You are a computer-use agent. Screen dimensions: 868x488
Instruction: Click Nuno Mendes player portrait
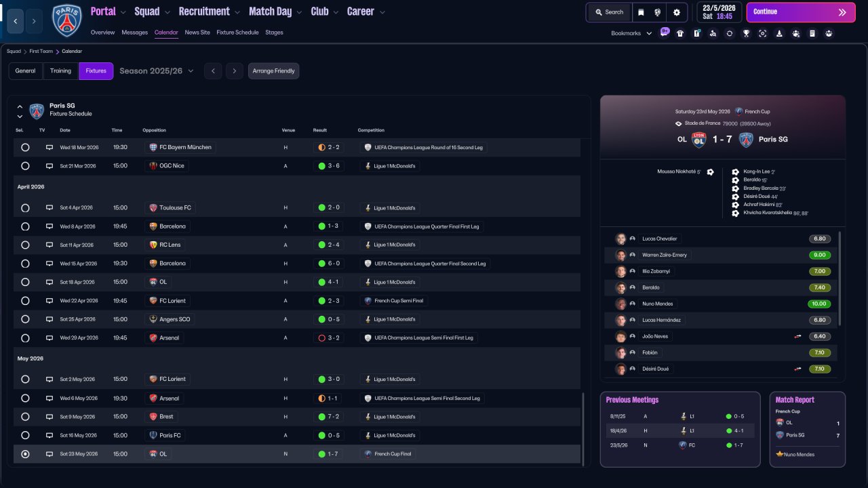pyautogui.click(x=620, y=304)
